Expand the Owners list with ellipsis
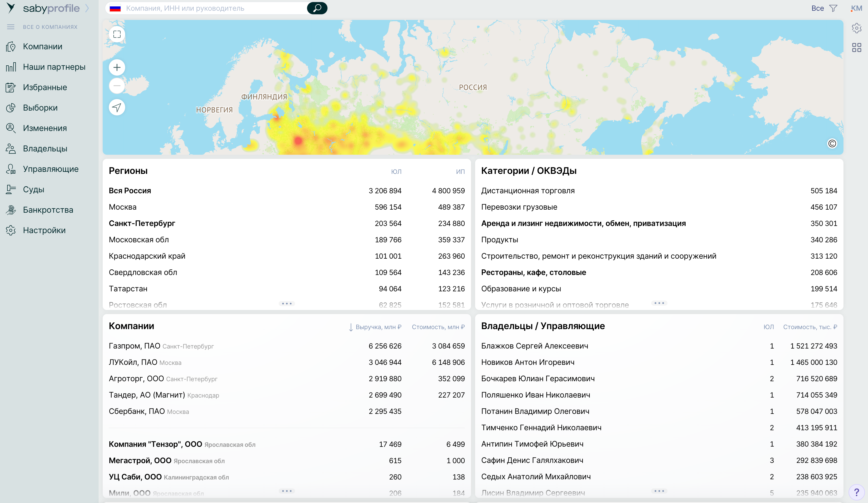This screenshot has height=503, width=868. [659, 491]
